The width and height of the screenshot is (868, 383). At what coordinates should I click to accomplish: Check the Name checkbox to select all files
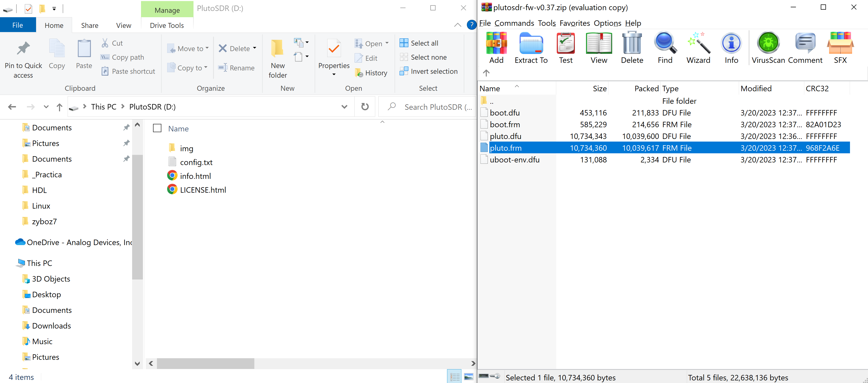157,128
